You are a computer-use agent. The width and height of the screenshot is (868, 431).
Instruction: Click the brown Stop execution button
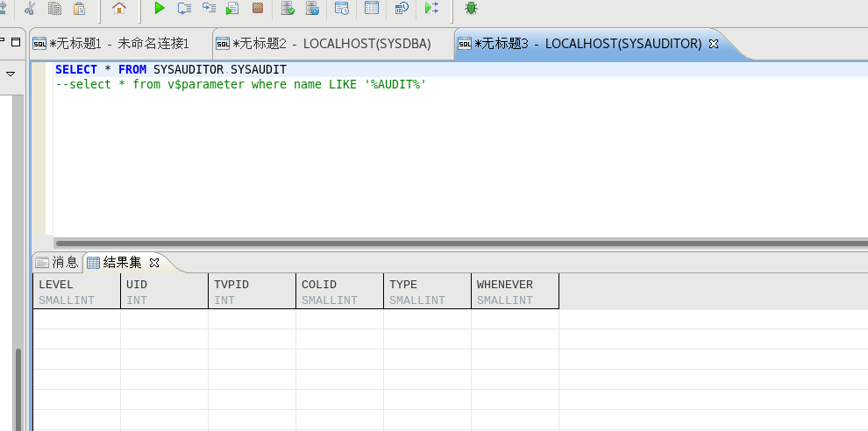click(258, 9)
